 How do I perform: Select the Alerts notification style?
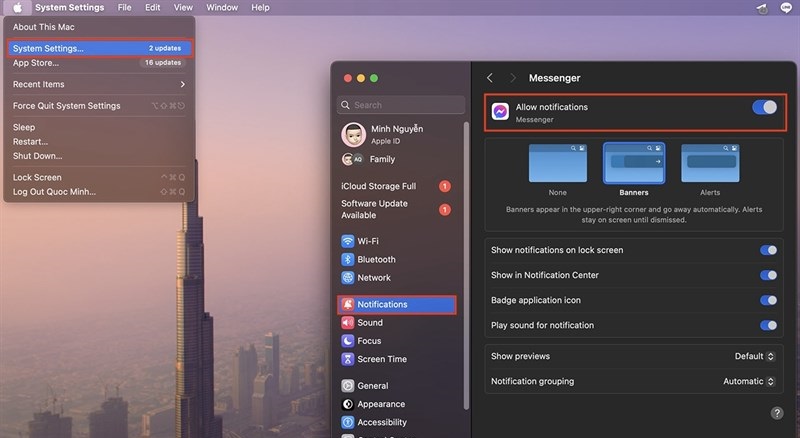(710, 163)
